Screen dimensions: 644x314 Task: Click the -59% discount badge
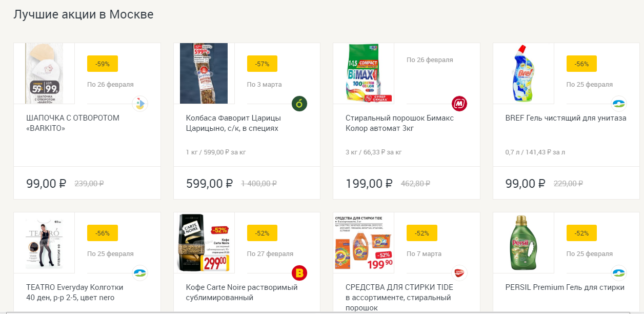tap(103, 64)
